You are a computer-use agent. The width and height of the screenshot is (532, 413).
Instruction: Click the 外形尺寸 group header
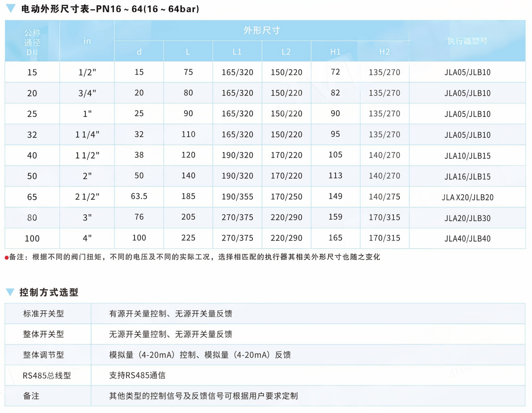262,31
